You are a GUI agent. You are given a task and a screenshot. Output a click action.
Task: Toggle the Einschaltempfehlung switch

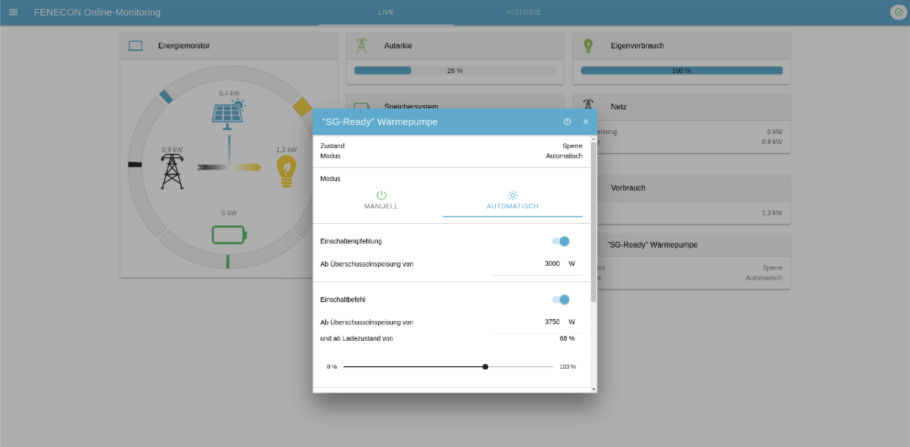click(560, 241)
